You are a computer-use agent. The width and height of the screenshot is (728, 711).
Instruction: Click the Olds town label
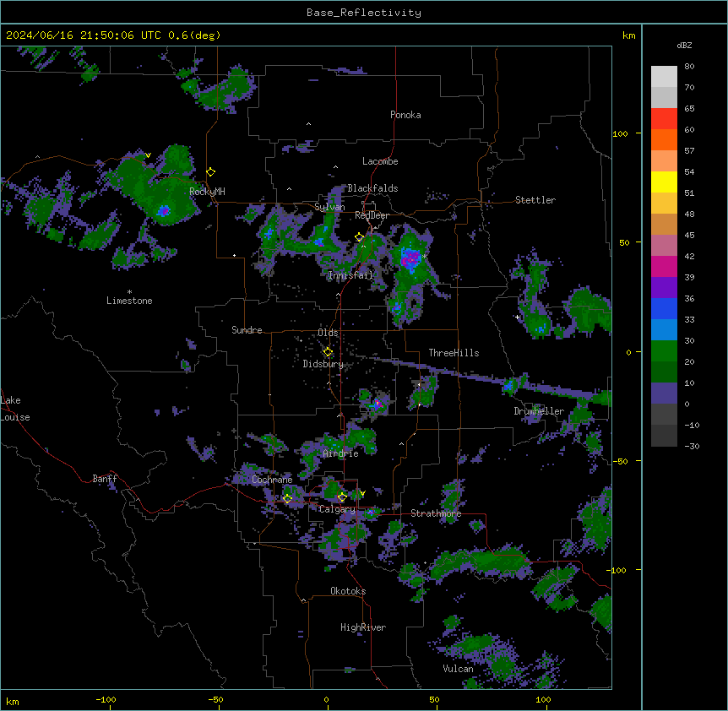click(328, 333)
